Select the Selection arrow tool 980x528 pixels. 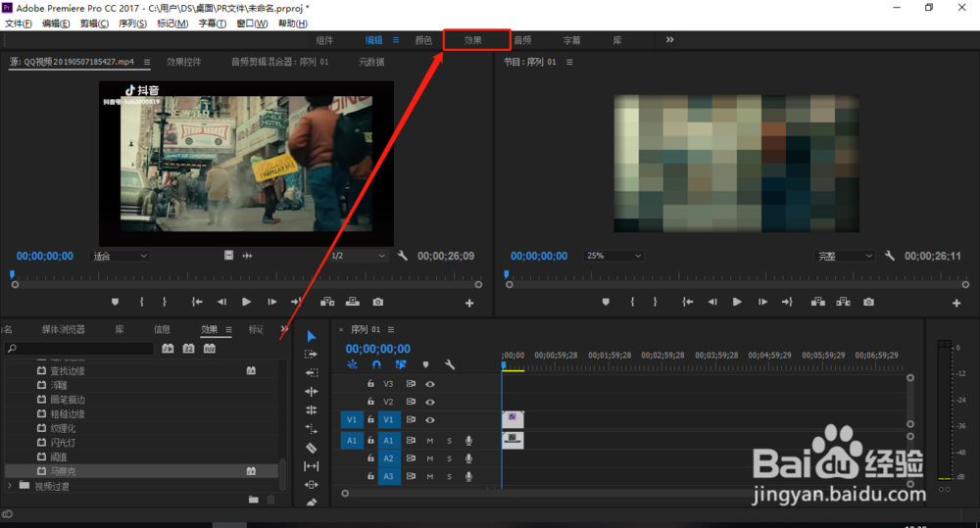tap(312, 336)
